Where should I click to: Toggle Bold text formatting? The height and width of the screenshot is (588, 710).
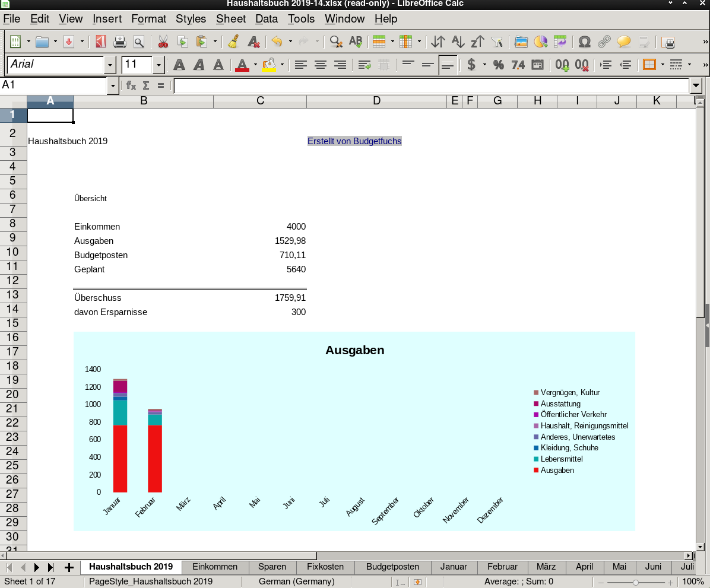click(x=179, y=65)
